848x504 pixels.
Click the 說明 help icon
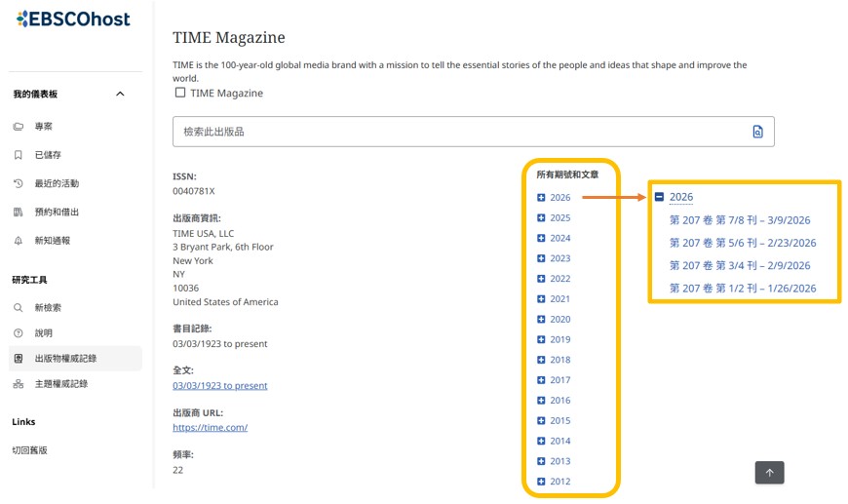[x=19, y=333]
